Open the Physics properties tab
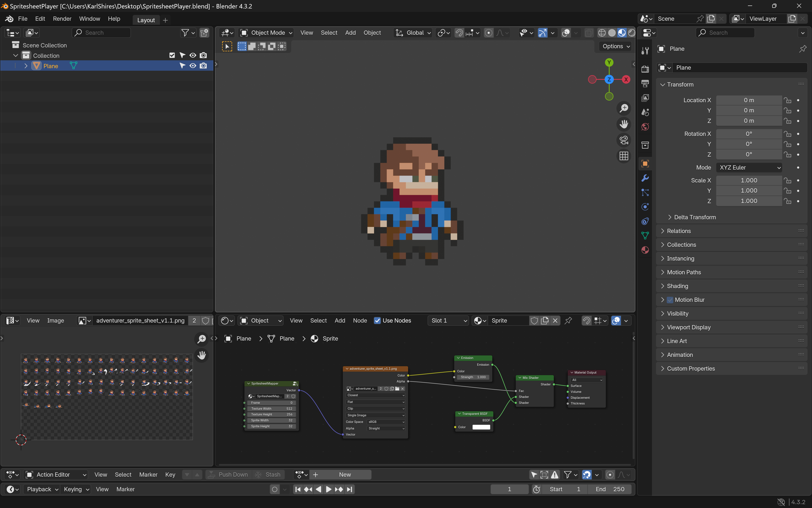 (x=645, y=207)
